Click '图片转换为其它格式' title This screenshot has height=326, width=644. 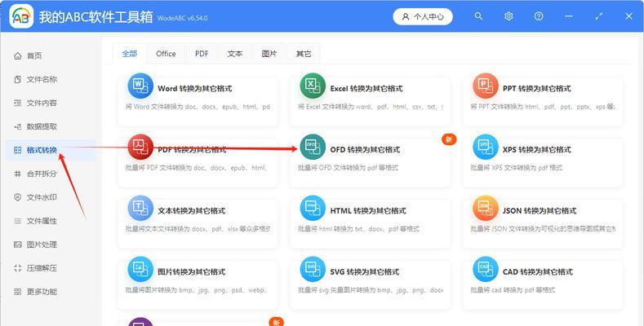coord(191,272)
